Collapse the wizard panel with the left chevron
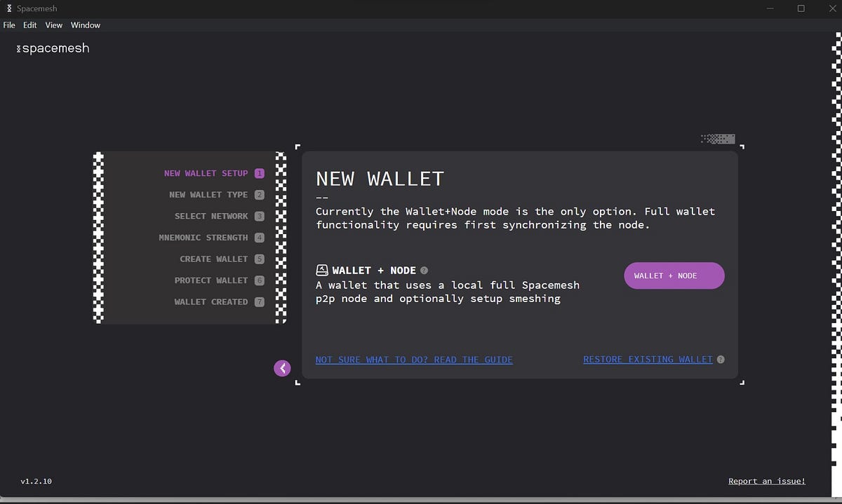This screenshot has height=504, width=842. coord(282,367)
